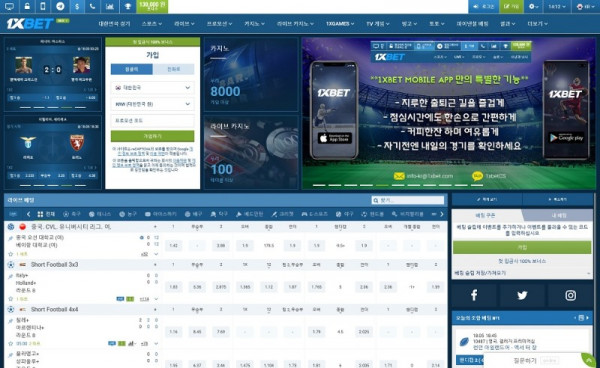Favorite the Italy+ Holland+ match star
The height and width of the screenshot is (368, 600).
(x=10, y=299)
